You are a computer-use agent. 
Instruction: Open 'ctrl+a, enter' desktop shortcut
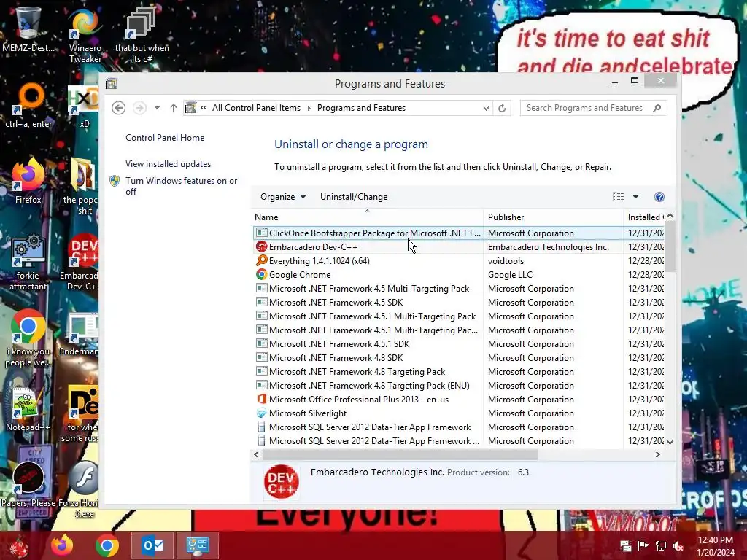(x=28, y=106)
